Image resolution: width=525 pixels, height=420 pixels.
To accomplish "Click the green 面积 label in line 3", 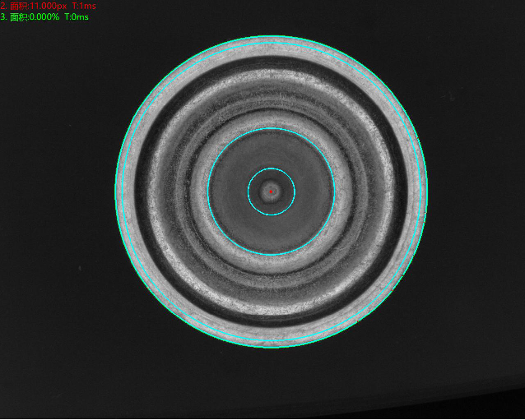I will click(x=18, y=16).
